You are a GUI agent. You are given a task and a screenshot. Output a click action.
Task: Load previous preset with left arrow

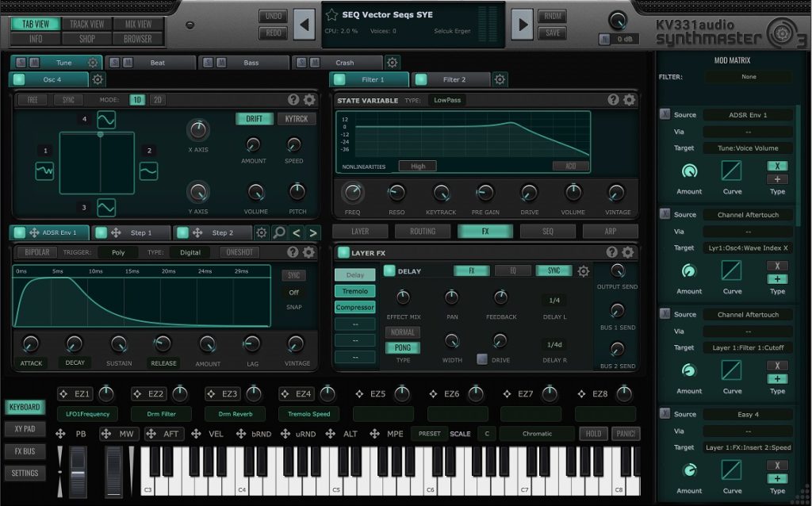point(304,25)
